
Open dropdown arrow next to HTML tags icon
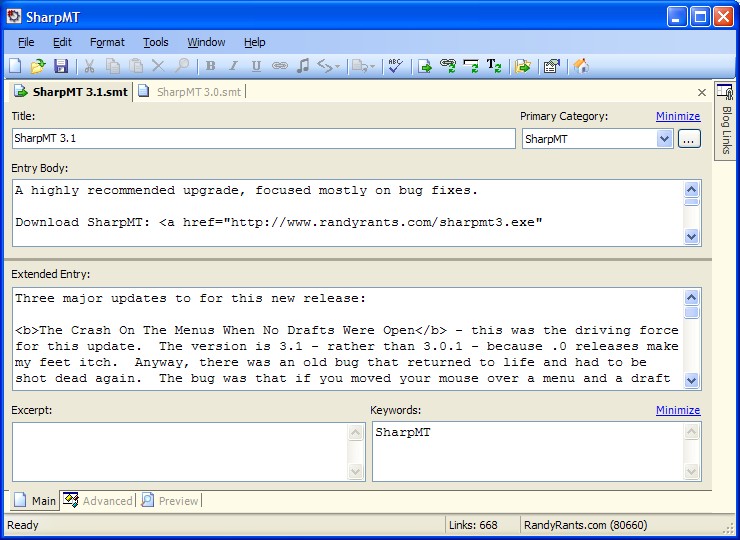pyautogui.click(x=337, y=67)
